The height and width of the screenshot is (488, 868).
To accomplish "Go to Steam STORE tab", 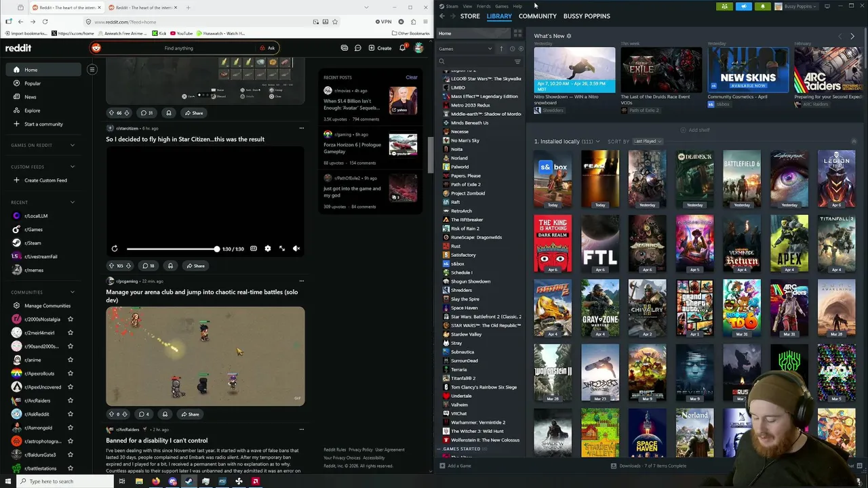I will click(x=470, y=16).
